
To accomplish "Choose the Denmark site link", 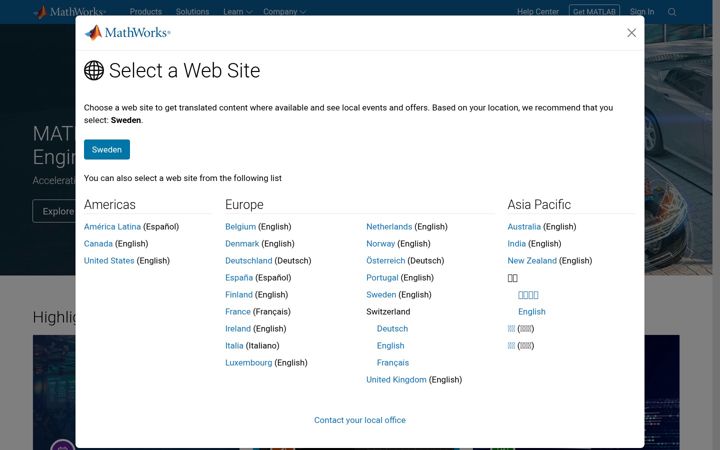I will point(242,244).
